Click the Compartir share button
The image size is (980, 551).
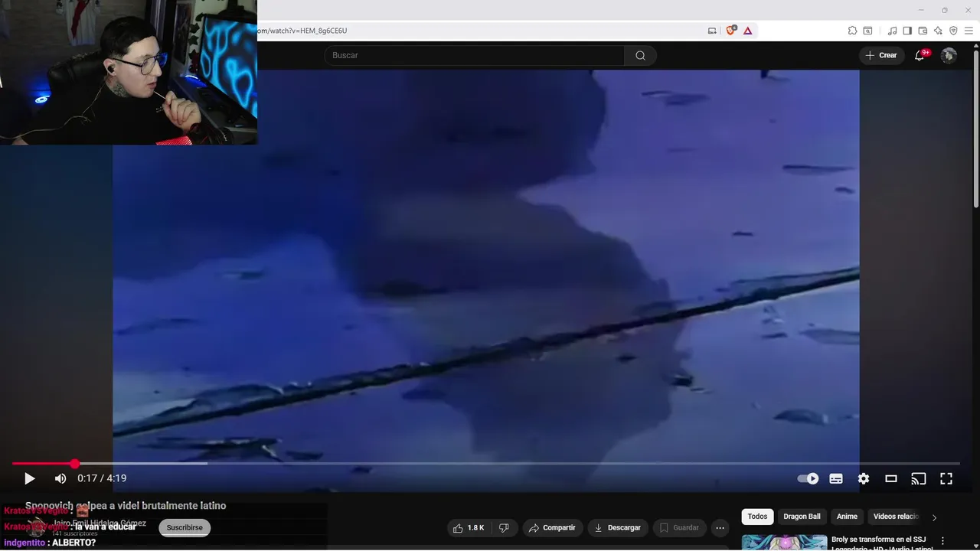point(552,527)
